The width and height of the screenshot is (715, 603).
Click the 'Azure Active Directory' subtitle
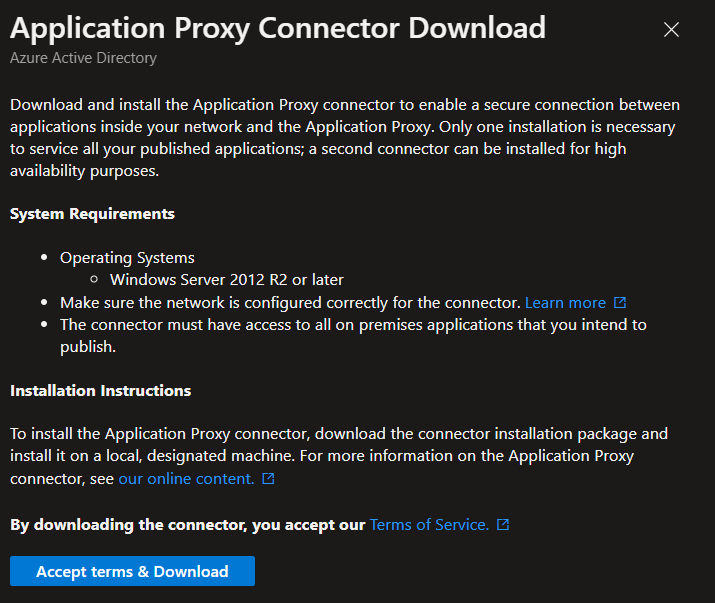tap(83, 58)
